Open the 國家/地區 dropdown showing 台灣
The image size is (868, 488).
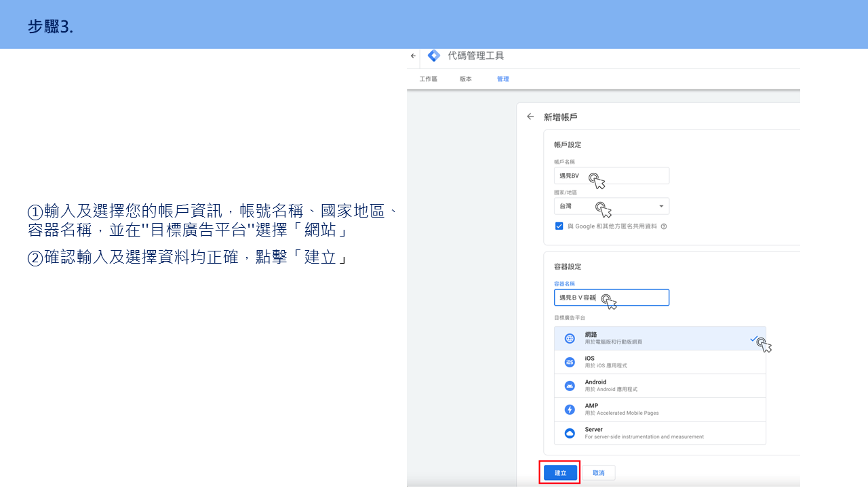click(x=612, y=206)
